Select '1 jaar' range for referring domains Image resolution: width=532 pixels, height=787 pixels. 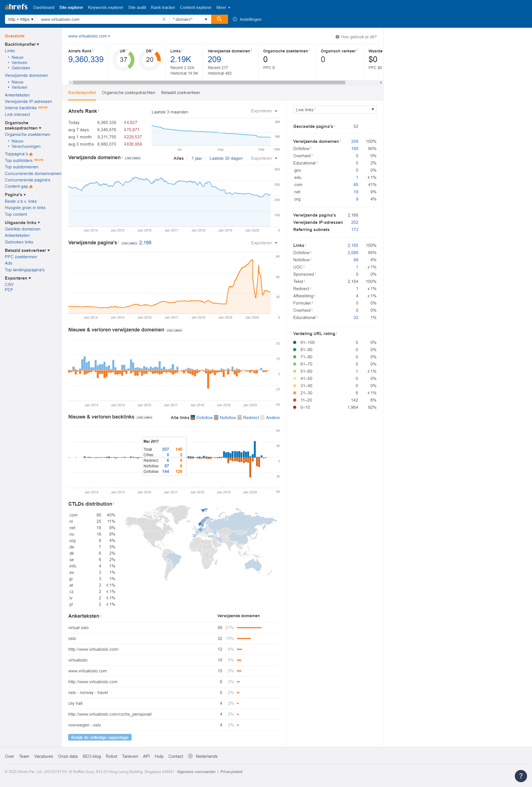197,158
